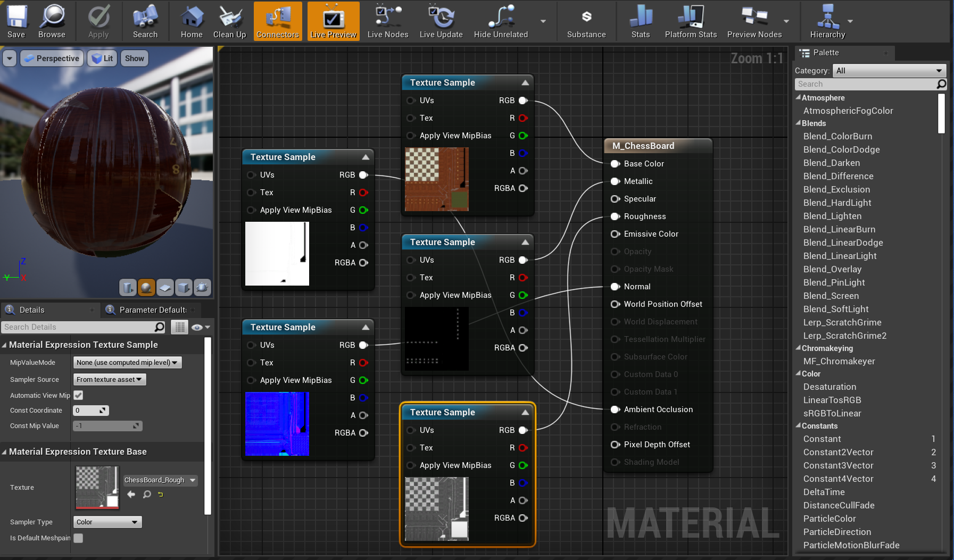The height and width of the screenshot is (560, 954).
Task: Browse to texture asset magnifier icon
Action: 147,495
